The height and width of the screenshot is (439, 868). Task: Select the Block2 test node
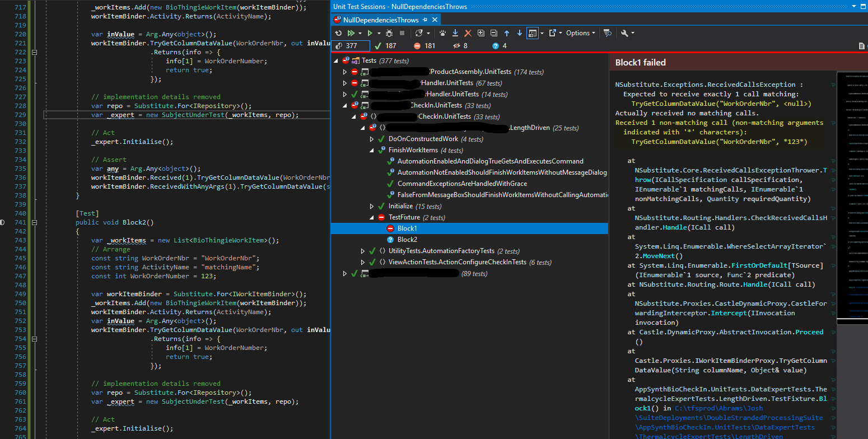[x=407, y=239]
